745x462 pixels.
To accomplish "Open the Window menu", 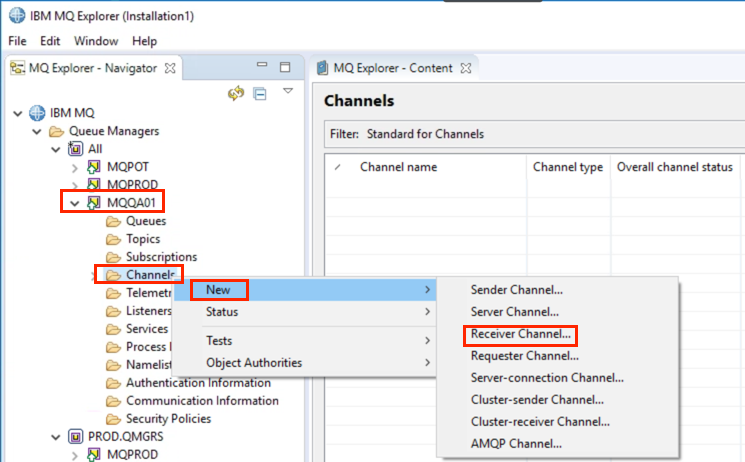I will [96, 41].
